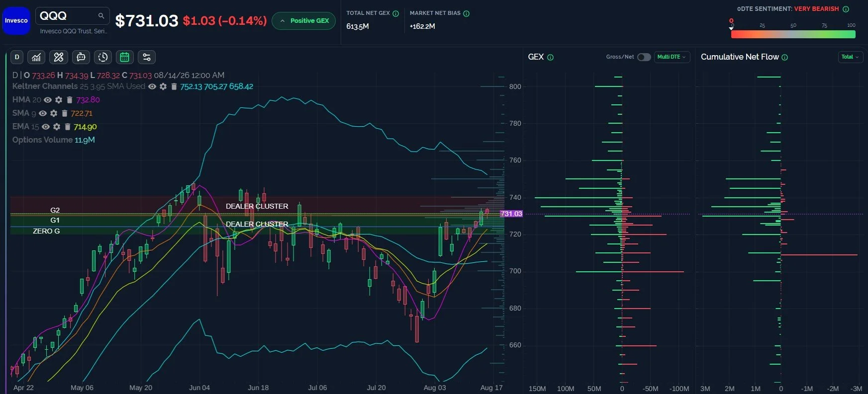Viewport: 868px width, 394px height.
Task: Change the D timeframe selector
Action: [x=17, y=57]
